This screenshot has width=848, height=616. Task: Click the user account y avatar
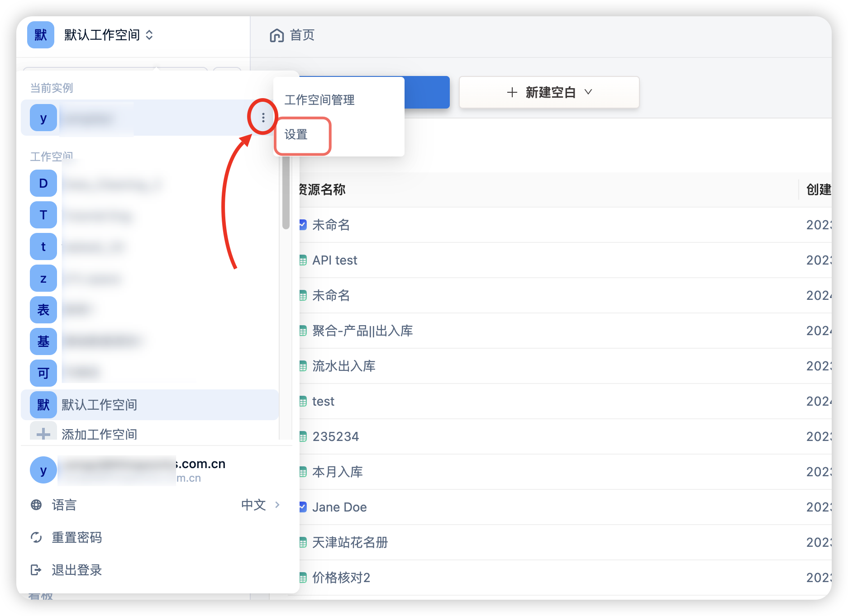(43, 470)
